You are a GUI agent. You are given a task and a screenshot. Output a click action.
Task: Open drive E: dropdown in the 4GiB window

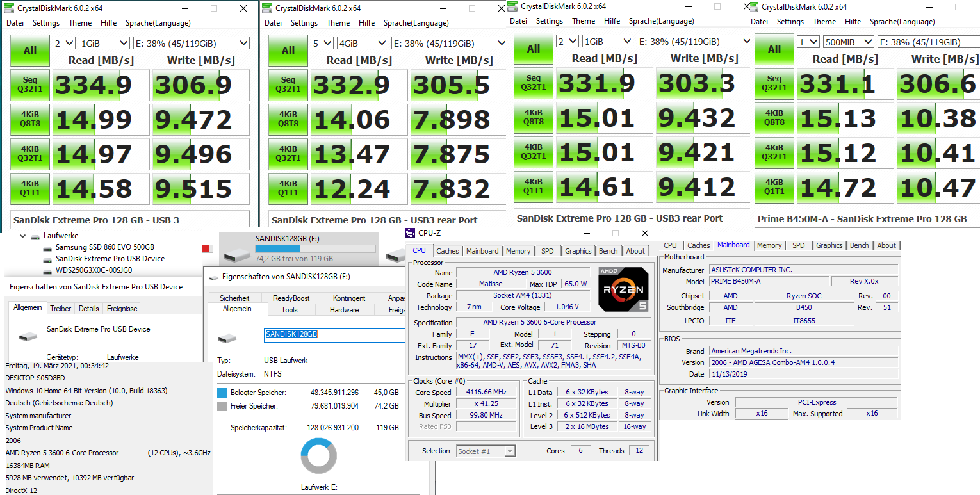[x=449, y=44]
